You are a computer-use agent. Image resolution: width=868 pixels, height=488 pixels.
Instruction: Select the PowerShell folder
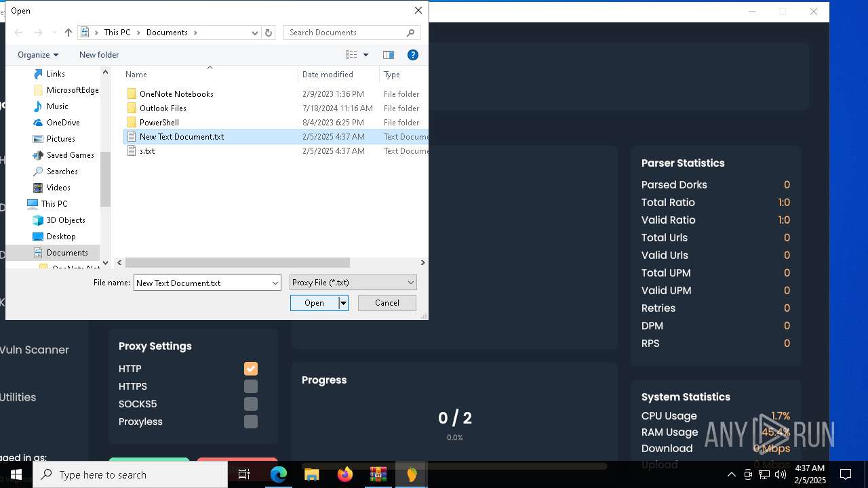[x=159, y=123]
